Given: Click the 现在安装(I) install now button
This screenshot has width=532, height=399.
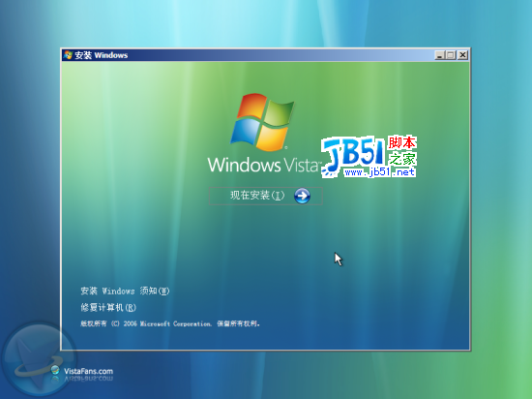Looking at the screenshot, I should 265,196.
